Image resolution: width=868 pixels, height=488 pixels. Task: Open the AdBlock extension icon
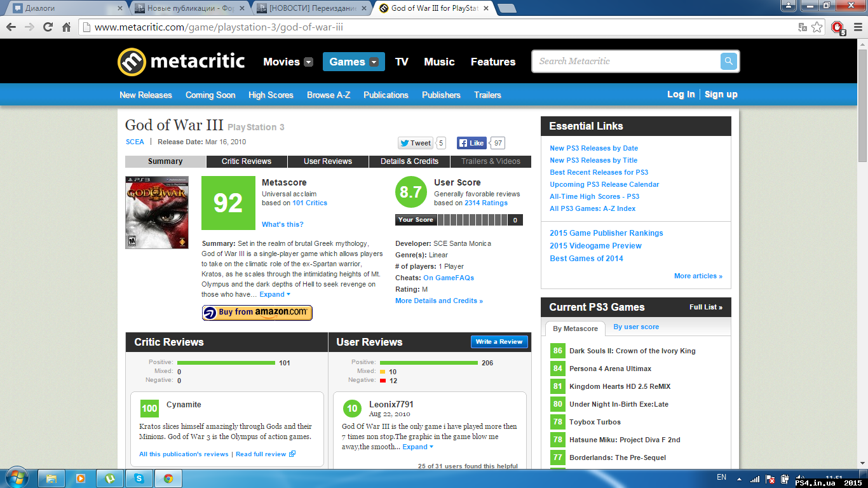tap(837, 28)
